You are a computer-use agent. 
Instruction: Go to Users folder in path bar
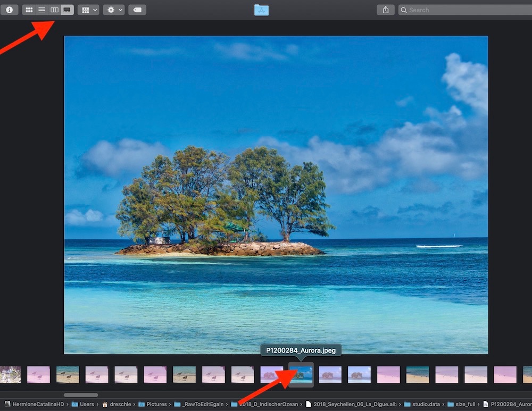coord(83,404)
